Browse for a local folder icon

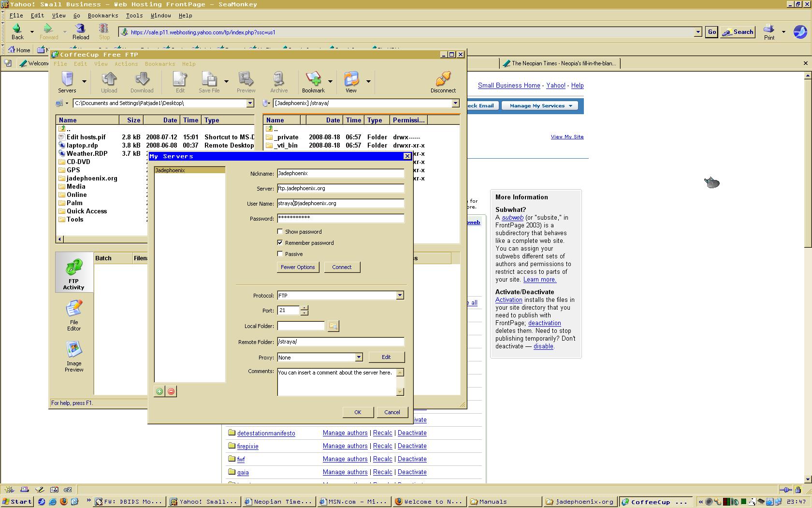333,326
